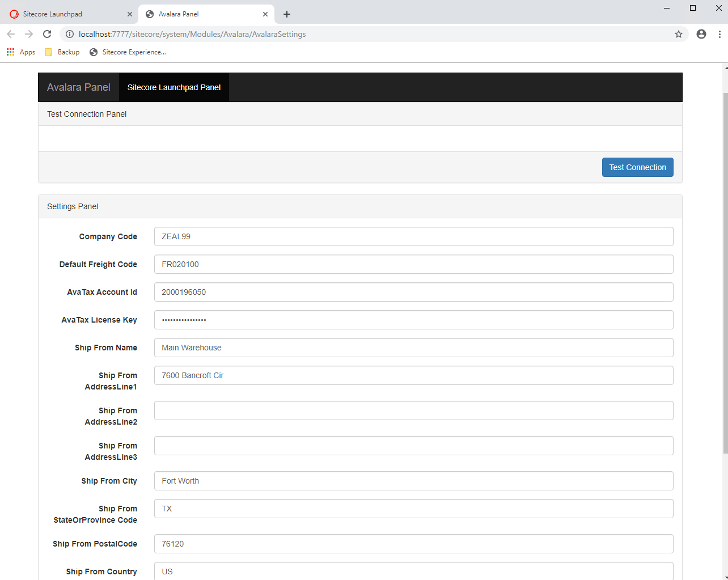Click the Ship From AddressLine1 field
728x580 pixels.
(x=414, y=375)
